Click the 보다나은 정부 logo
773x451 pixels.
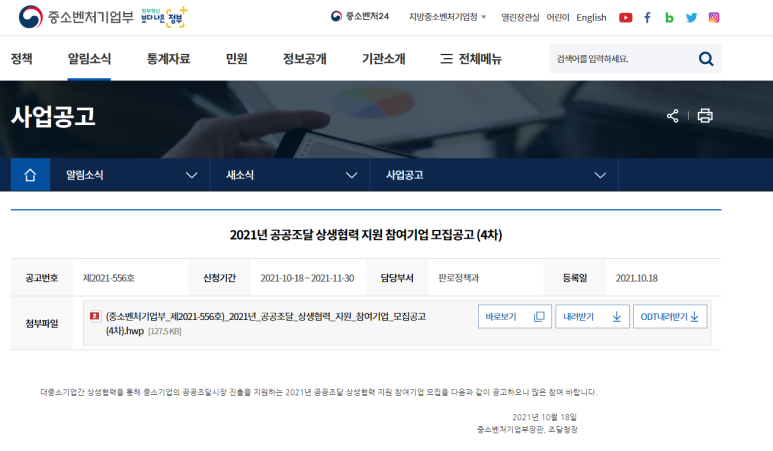pos(164,17)
